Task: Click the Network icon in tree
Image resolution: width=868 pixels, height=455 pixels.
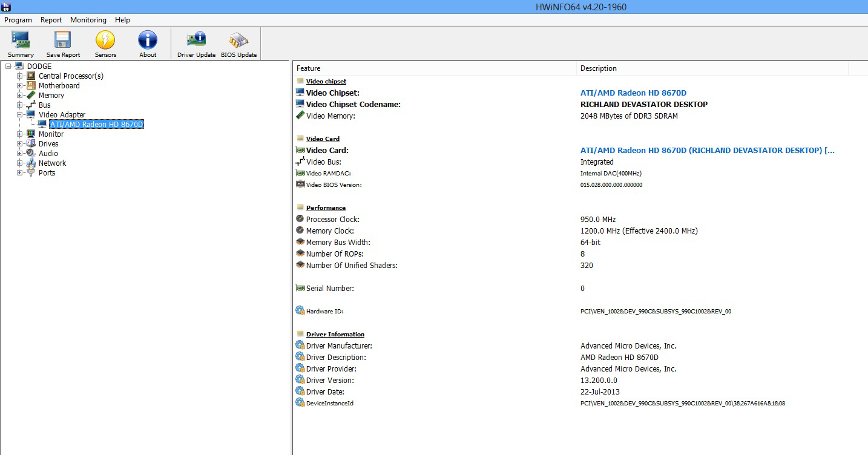Action: pos(31,163)
